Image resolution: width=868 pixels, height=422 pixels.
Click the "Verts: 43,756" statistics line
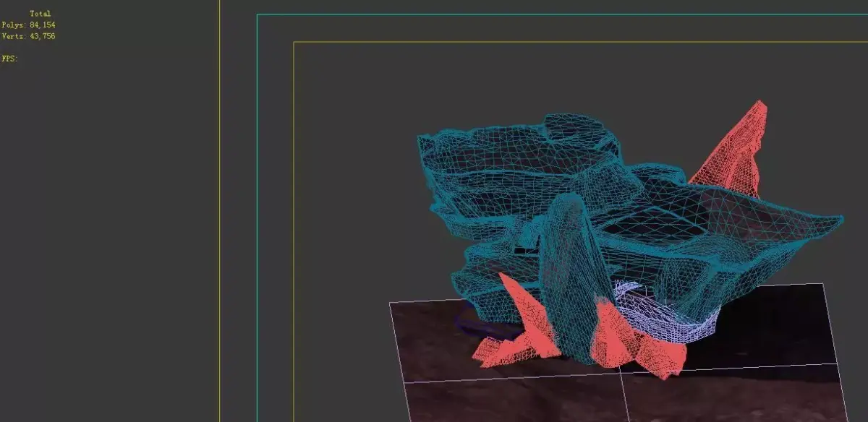click(28, 36)
